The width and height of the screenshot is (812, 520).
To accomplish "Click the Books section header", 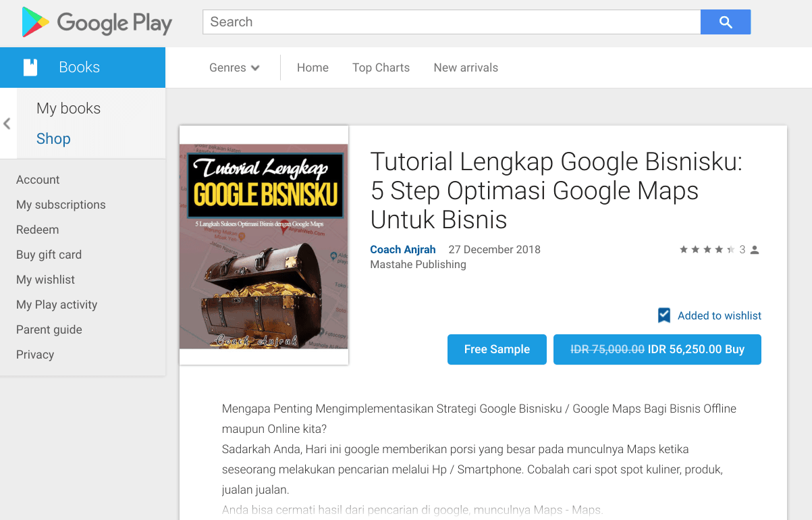I will (x=82, y=68).
